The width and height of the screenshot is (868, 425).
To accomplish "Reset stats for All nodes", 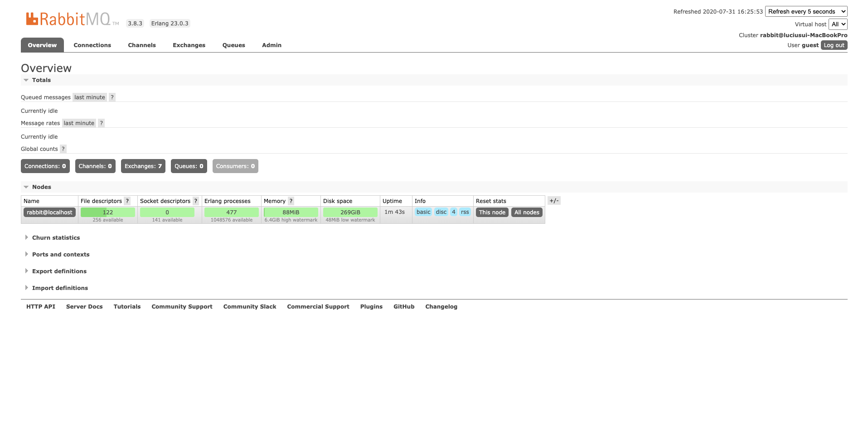I will (x=527, y=212).
